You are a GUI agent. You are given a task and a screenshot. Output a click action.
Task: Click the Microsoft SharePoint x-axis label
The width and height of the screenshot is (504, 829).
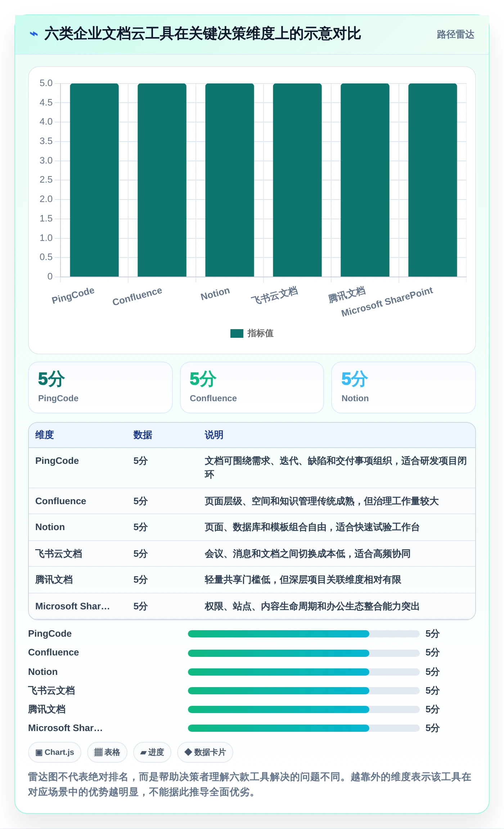387,302
